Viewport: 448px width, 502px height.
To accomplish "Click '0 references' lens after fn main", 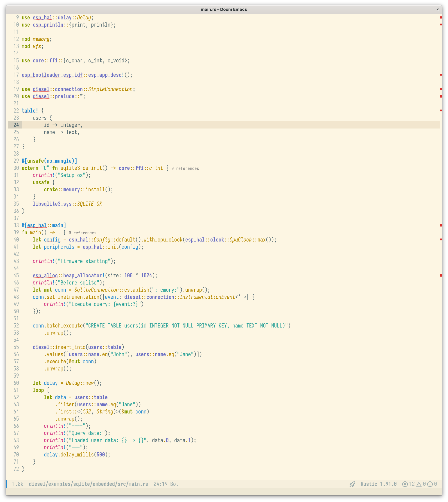I will coord(82,233).
